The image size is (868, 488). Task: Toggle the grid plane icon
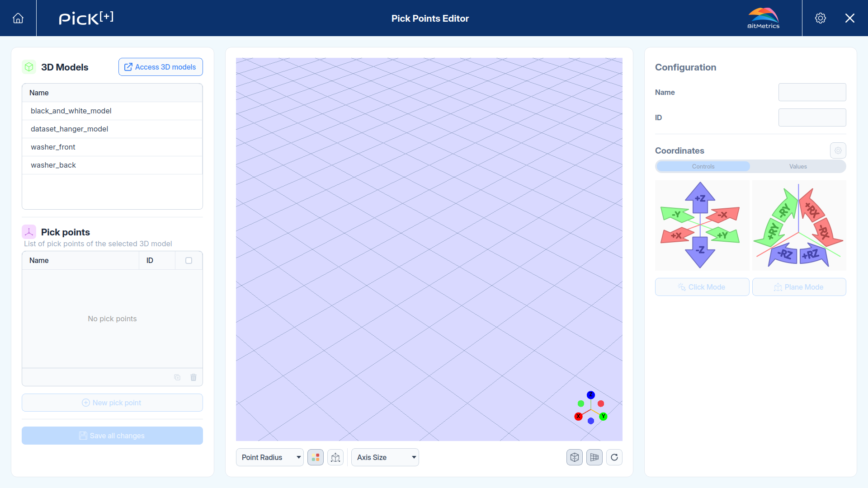[x=594, y=457]
